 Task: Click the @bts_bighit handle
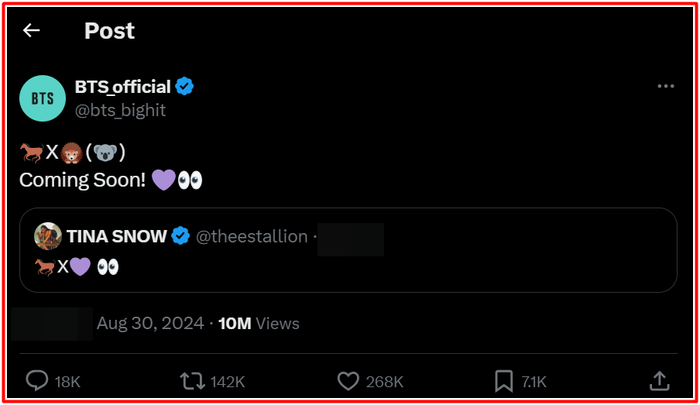click(x=120, y=109)
